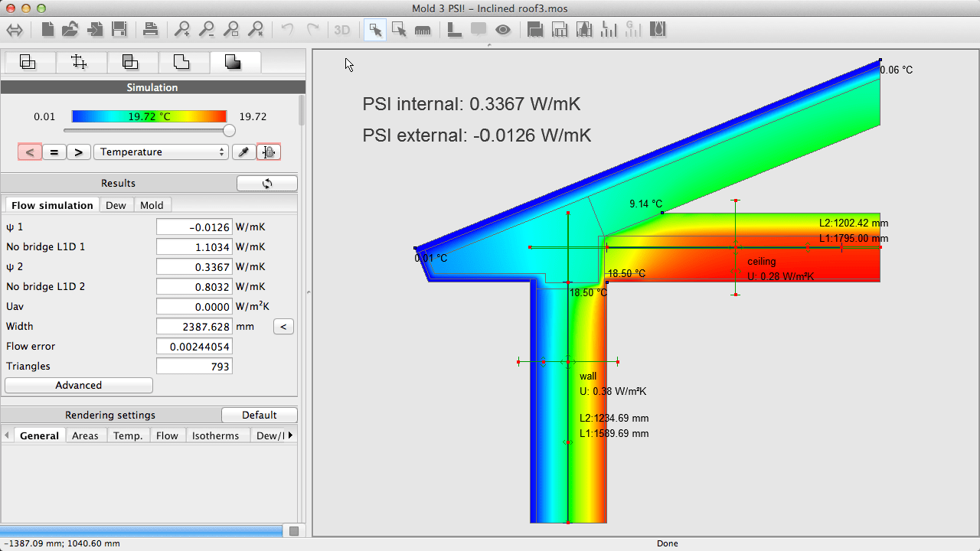Screen dimensions: 980x551
Task: Switch to the Dew results tab
Action: 116,205
